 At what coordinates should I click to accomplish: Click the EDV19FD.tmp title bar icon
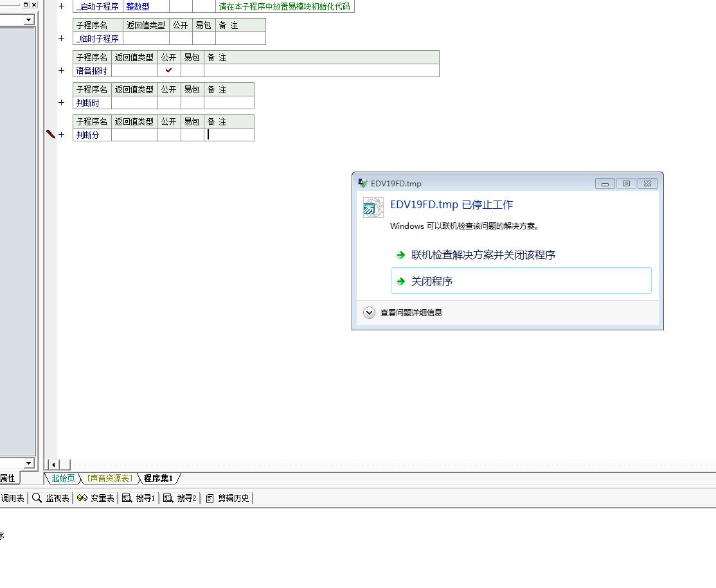click(362, 183)
